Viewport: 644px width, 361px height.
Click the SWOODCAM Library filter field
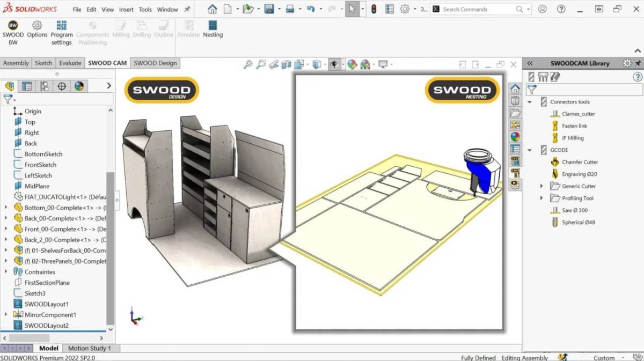pos(584,90)
